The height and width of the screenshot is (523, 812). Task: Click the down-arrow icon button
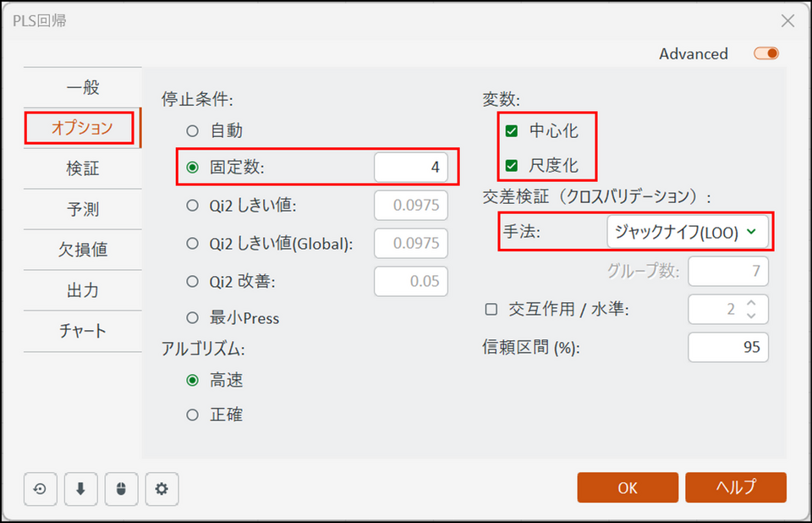(x=81, y=488)
